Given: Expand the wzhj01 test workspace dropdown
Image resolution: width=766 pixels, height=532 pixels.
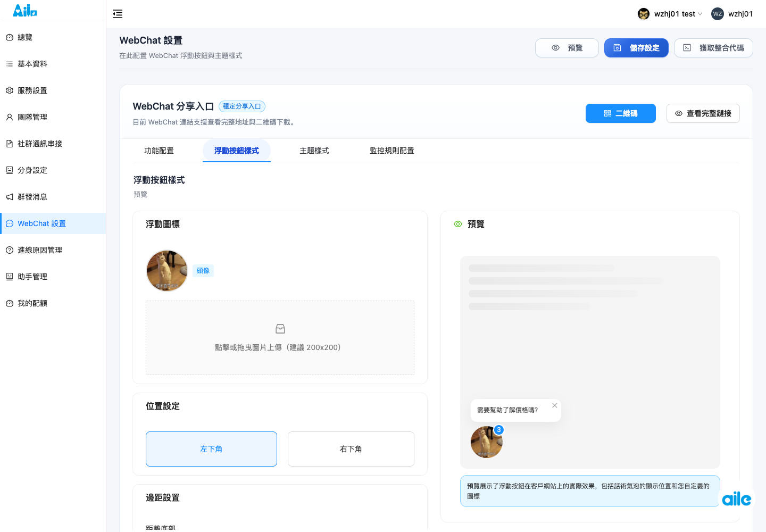Looking at the screenshot, I should pos(670,14).
